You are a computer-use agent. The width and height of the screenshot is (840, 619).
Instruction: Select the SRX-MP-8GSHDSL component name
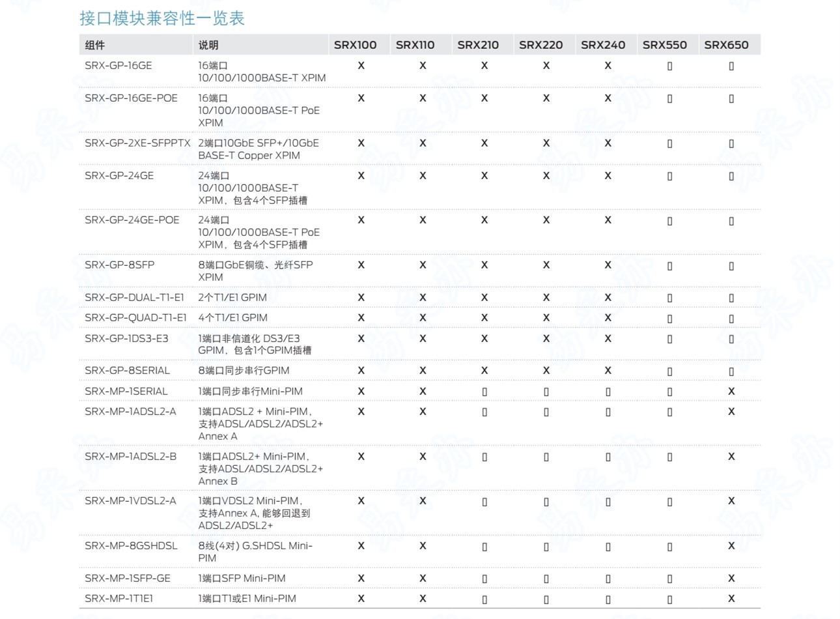[x=131, y=546]
